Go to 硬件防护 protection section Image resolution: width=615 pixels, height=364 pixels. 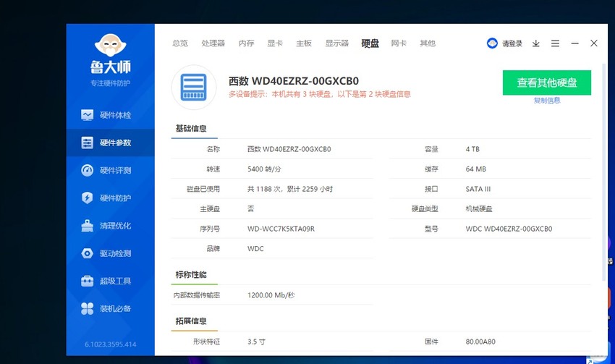(111, 198)
